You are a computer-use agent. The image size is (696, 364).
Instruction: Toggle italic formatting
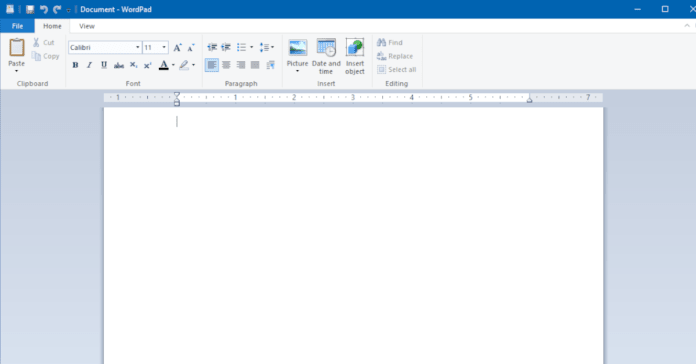click(89, 65)
